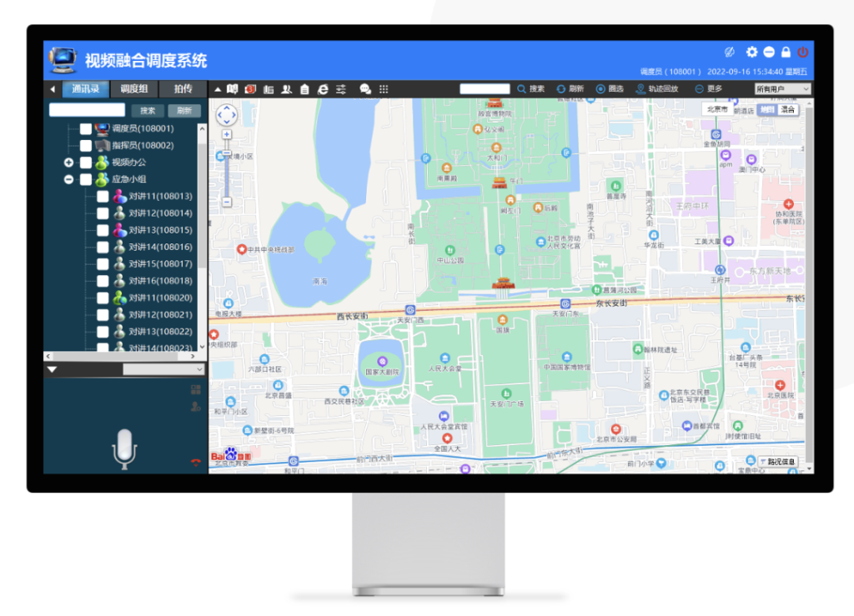Expand the 视频办公 group node
Viewport: 854px width, 616px height.
69,163
